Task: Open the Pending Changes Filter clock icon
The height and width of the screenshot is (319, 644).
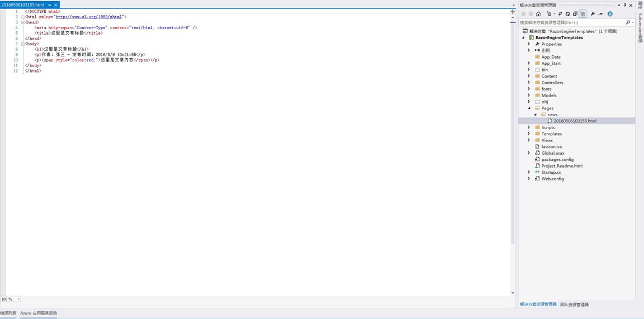Action: [x=549, y=14]
